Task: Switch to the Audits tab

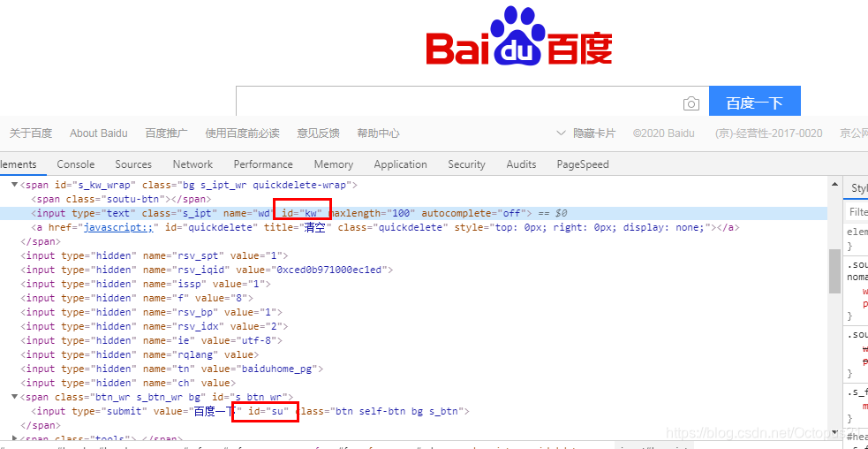Action: click(522, 164)
